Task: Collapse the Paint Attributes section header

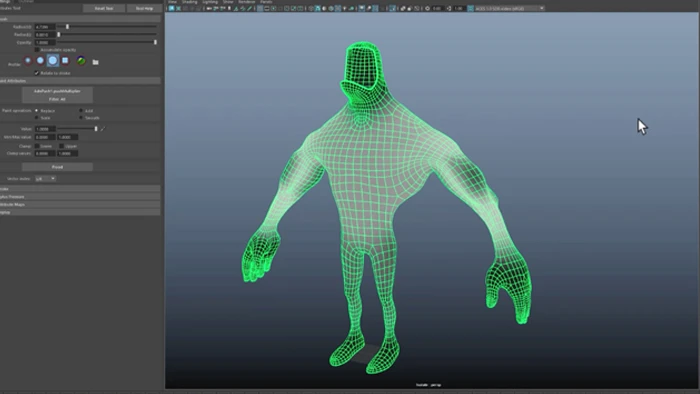Action: pyautogui.click(x=80, y=81)
